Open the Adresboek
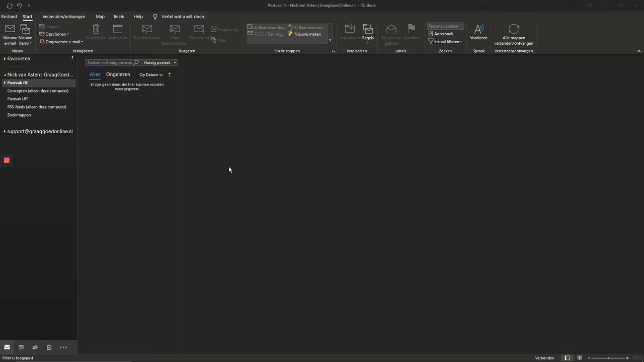Screen dimensions: 644x362 tap(441, 34)
